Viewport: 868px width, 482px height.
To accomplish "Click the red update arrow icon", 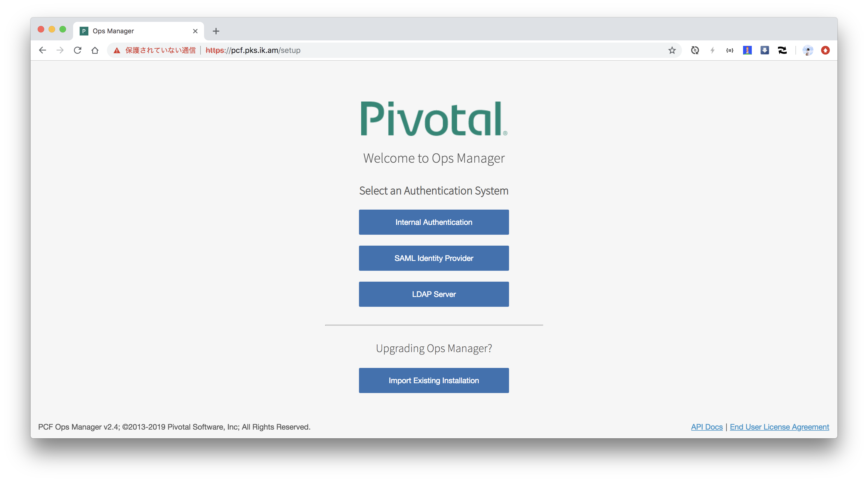I will coord(825,50).
